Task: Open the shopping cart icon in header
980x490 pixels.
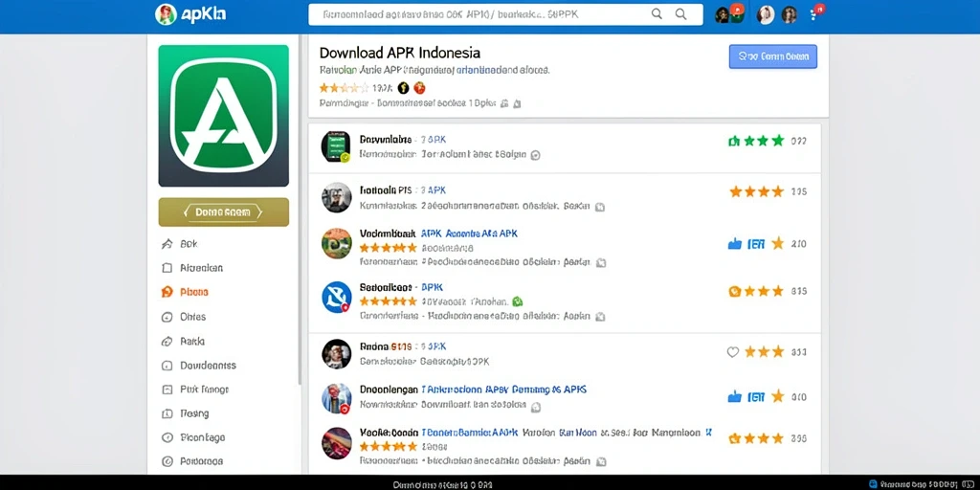Action: point(815,13)
